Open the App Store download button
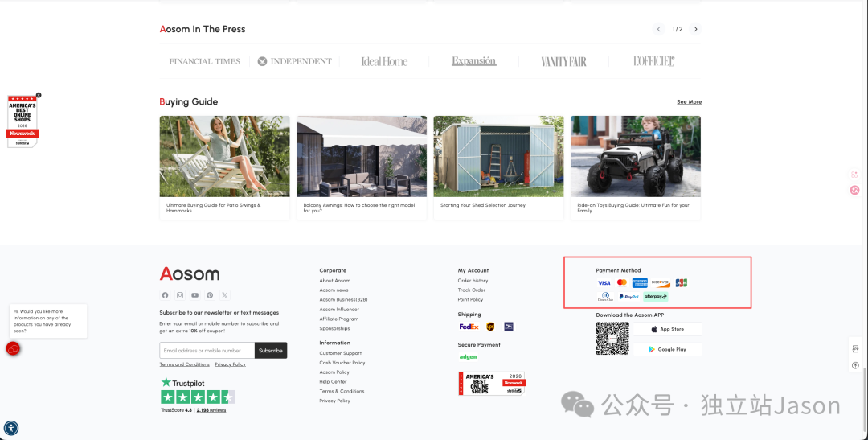 (667, 329)
